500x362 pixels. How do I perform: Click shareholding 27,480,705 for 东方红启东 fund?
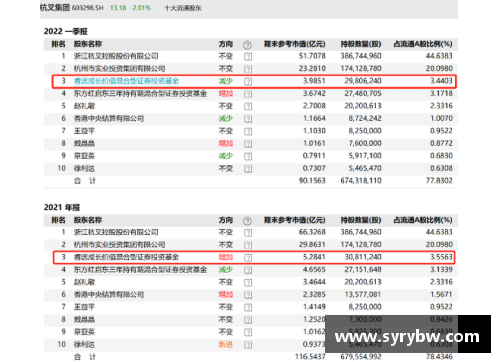click(363, 93)
